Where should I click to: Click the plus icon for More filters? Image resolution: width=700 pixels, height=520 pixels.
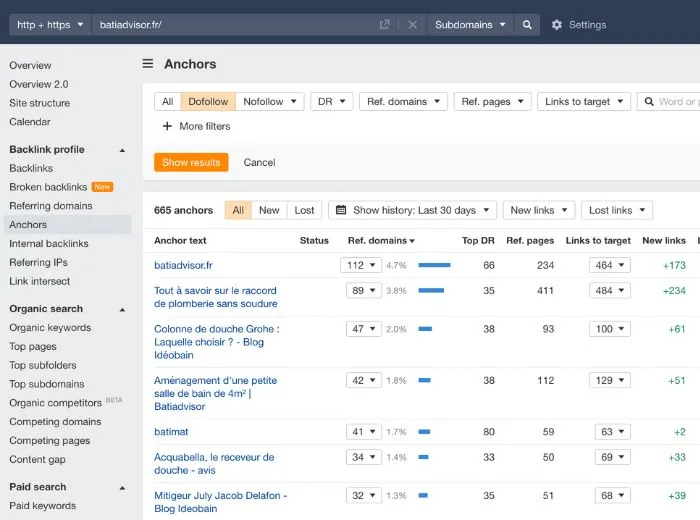[167, 126]
